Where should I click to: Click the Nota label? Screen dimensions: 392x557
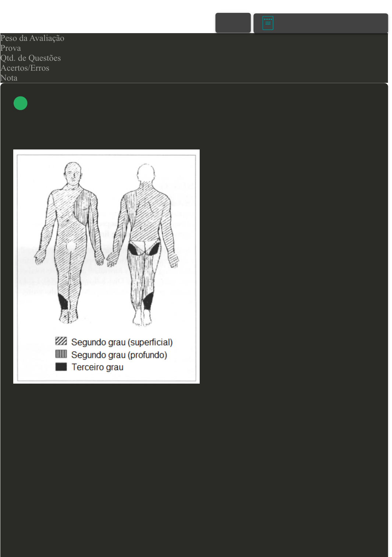9,78
